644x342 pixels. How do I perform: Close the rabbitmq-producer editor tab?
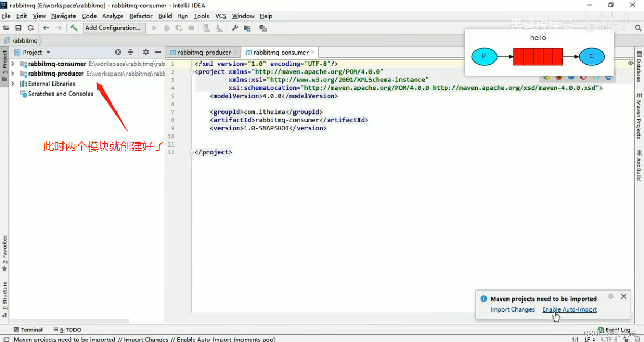point(236,53)
